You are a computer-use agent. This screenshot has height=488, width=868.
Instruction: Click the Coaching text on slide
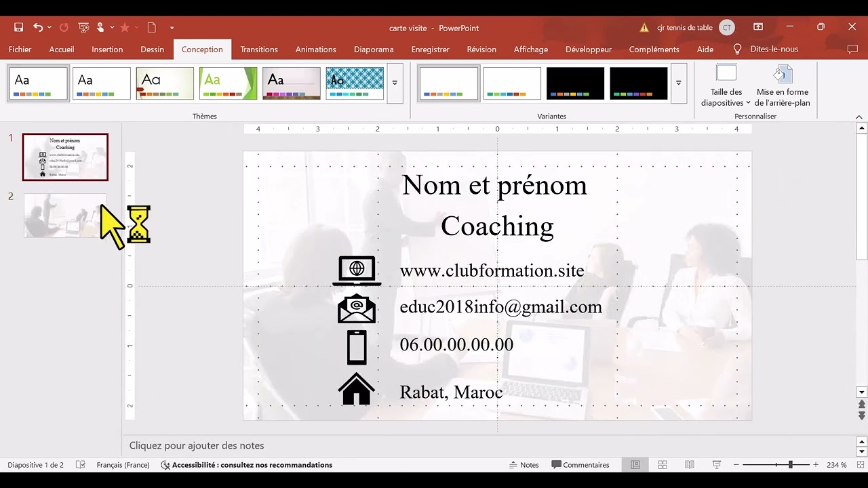click(x=497, y=226)
